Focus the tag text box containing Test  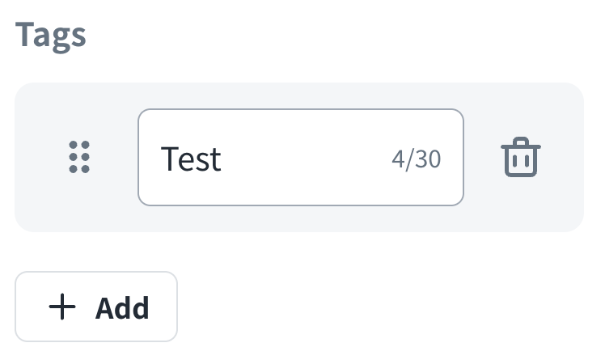(x=299, y=158)
